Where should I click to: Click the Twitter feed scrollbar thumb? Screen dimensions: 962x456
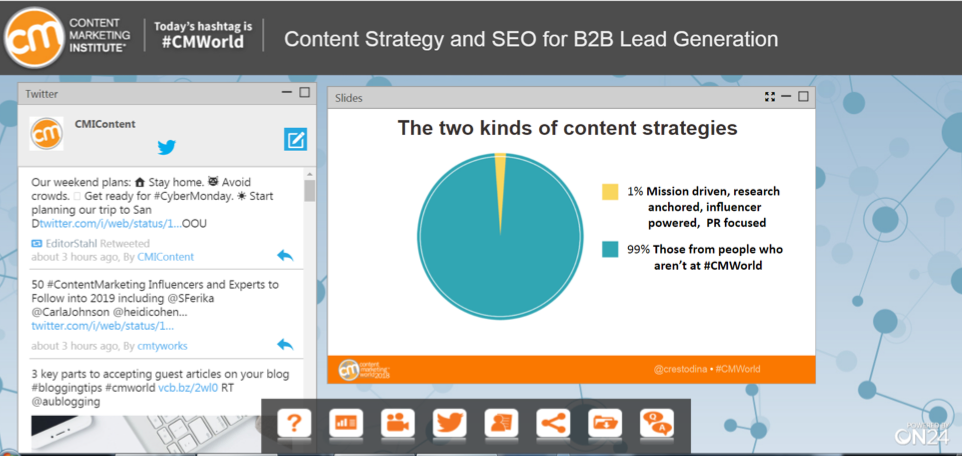coord(310,191)
